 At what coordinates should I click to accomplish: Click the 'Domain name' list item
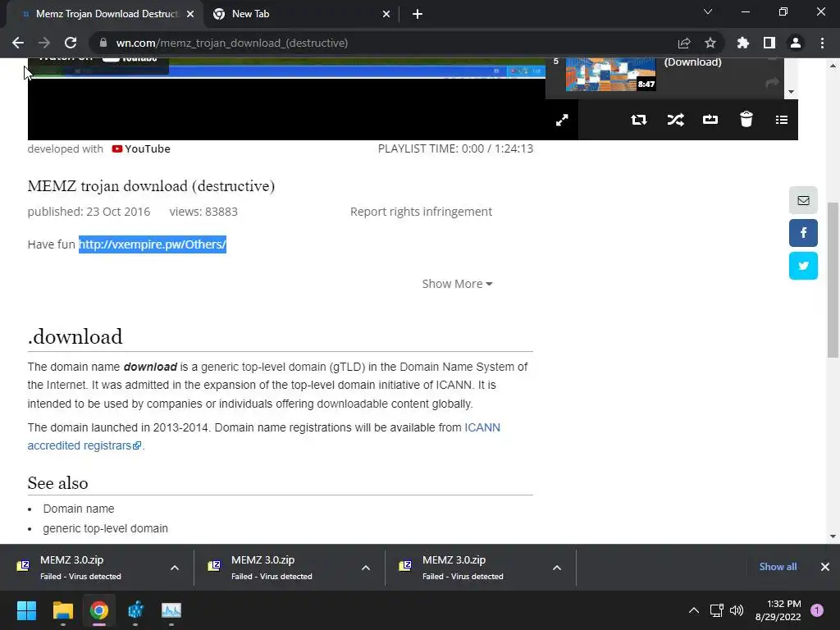pyautogui.click(x=79, y=509)
